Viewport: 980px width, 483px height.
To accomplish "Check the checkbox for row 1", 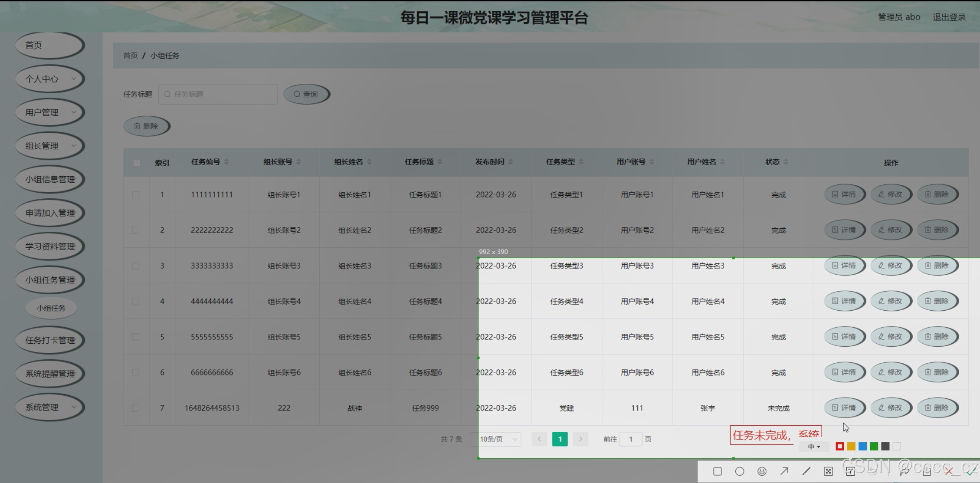I will pyautogui.click(x=136, y=195).
